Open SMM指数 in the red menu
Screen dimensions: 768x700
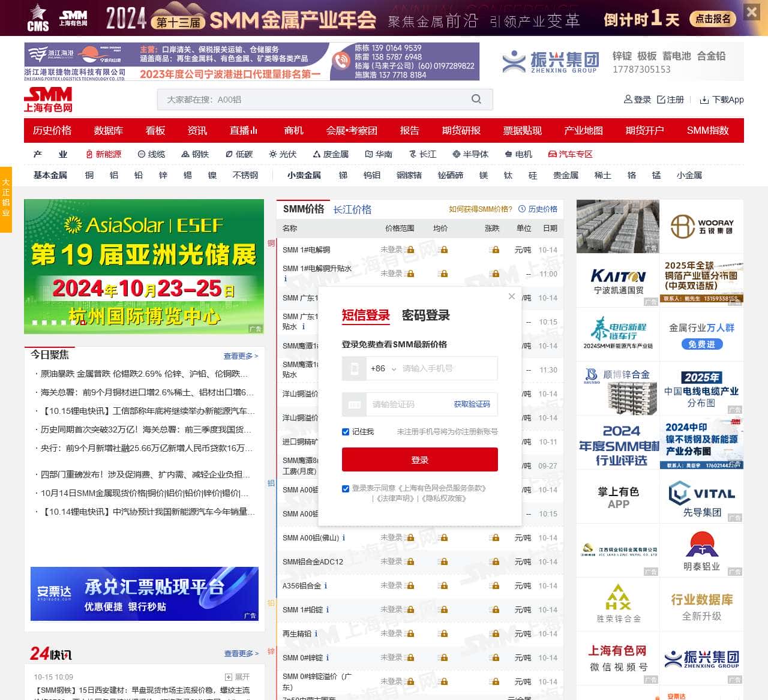(708, 131)
